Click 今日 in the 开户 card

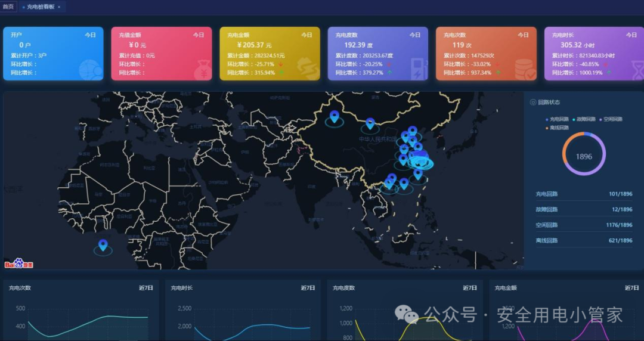pos(91,35)
